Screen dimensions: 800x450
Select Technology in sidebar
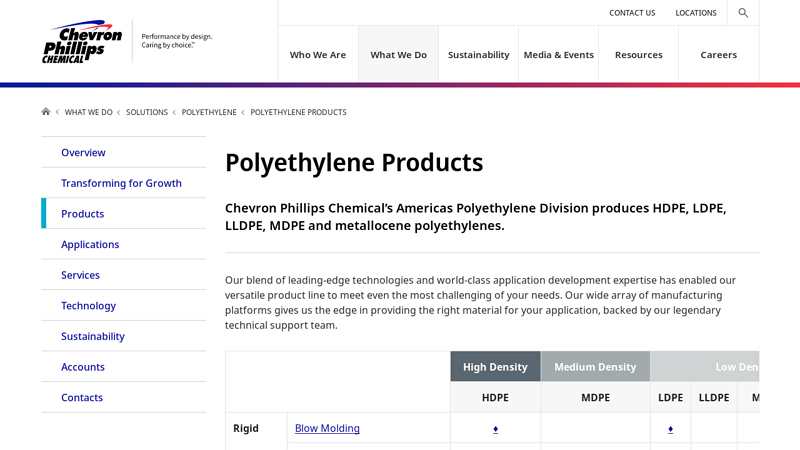(123, 306)
